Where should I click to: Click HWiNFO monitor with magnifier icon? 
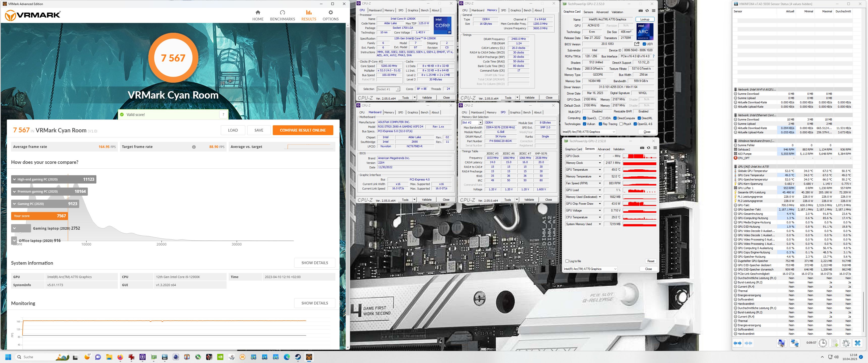tap(781, 343)
